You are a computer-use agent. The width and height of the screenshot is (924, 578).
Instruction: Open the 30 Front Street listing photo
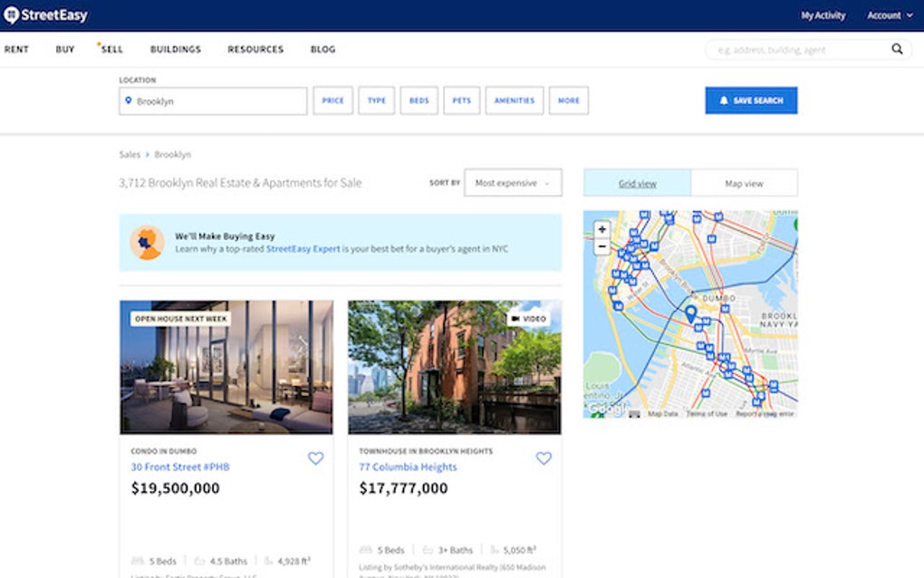(x=226, y=367)
